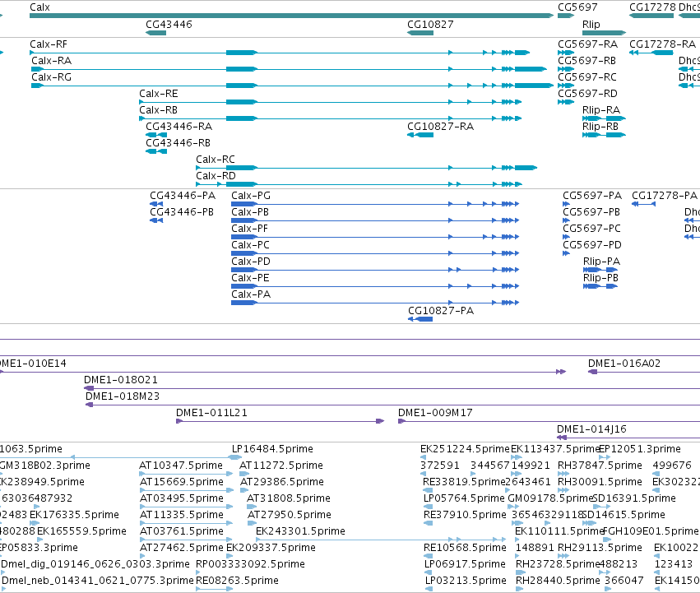This screenshot has width=700, height=593.
Task: Select EST EK243301.5prime
Action: [300, 531]
